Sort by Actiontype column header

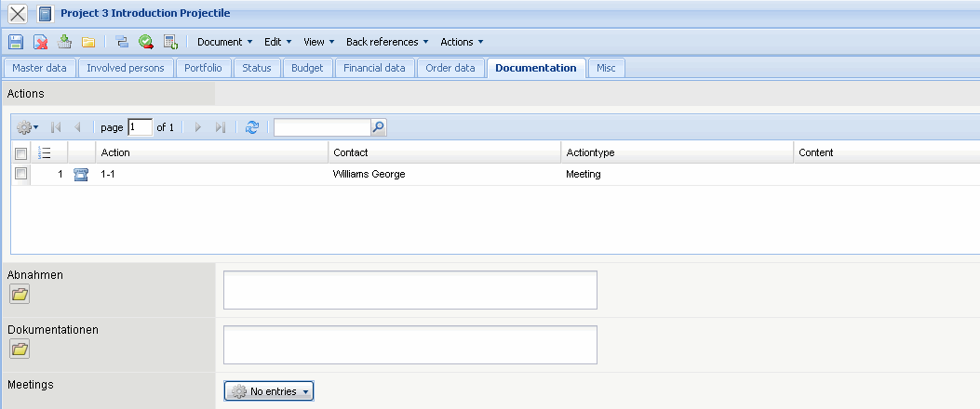coord(590,152)
